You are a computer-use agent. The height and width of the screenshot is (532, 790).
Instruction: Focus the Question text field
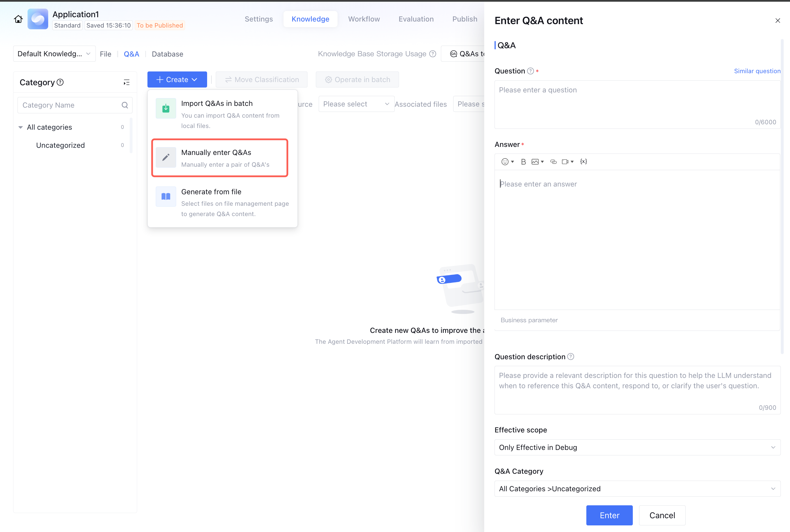pos(637,102)
